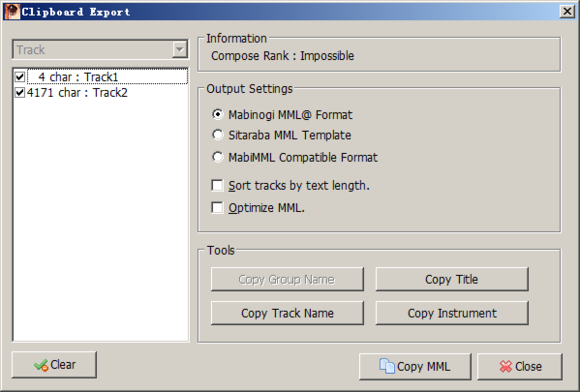This screenshot has height=392, width=580.
Task: Uncheck the Track2 checkbox
Action: pos(20,92)
